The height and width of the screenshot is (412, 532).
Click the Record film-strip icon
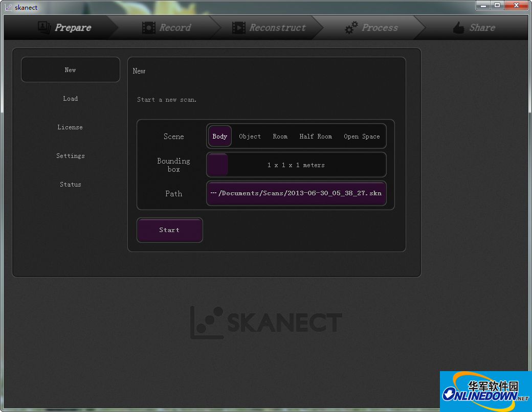(149, 28)
